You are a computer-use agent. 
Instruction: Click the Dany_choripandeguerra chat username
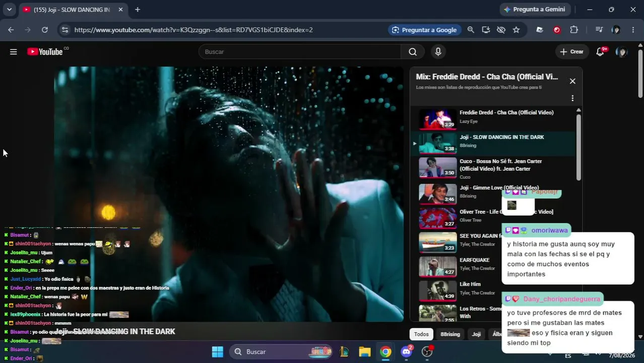pyautogui.click(x=561, y=299)
